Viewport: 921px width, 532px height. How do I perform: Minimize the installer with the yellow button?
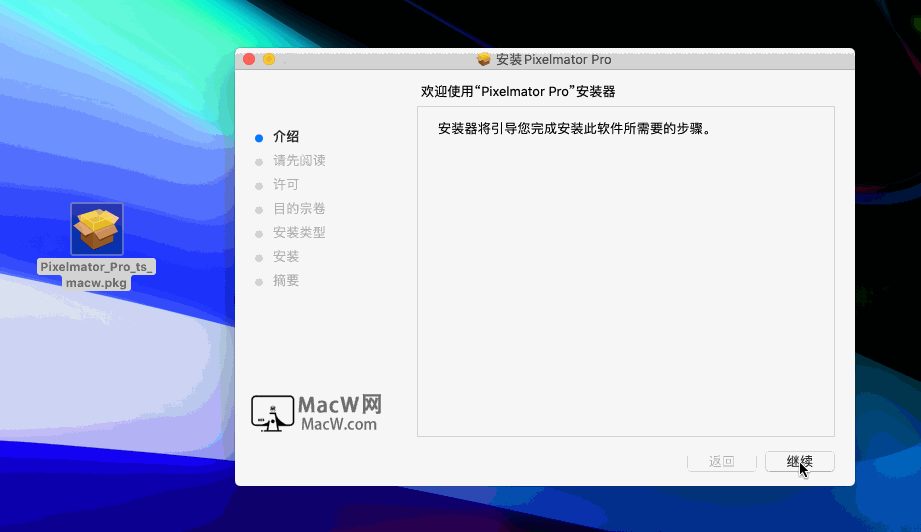(269, 59)
